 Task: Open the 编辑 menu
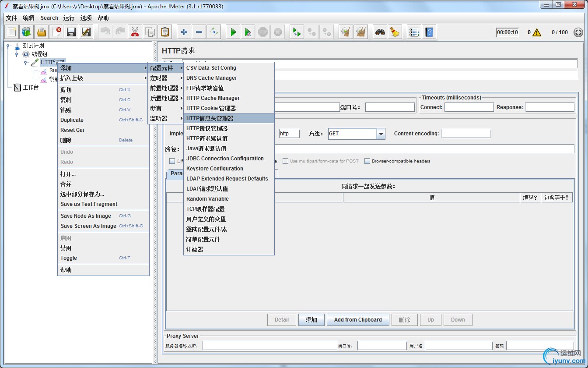coord(28,18)
